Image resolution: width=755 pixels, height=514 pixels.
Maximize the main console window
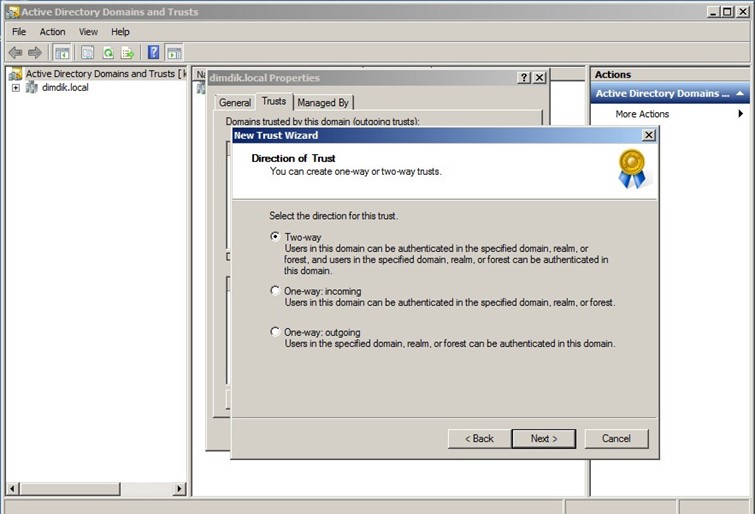pyautogui.click(x=728, y=12)
